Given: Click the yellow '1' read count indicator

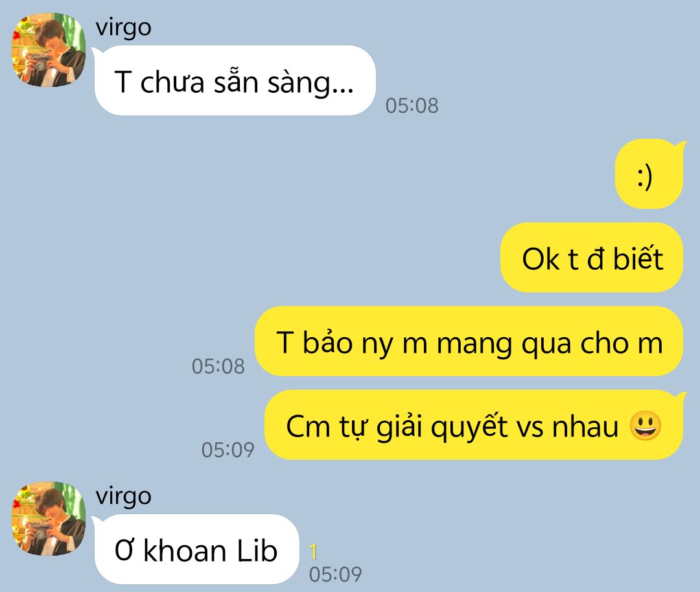Looking at the screenshot, I should (313, 552).
